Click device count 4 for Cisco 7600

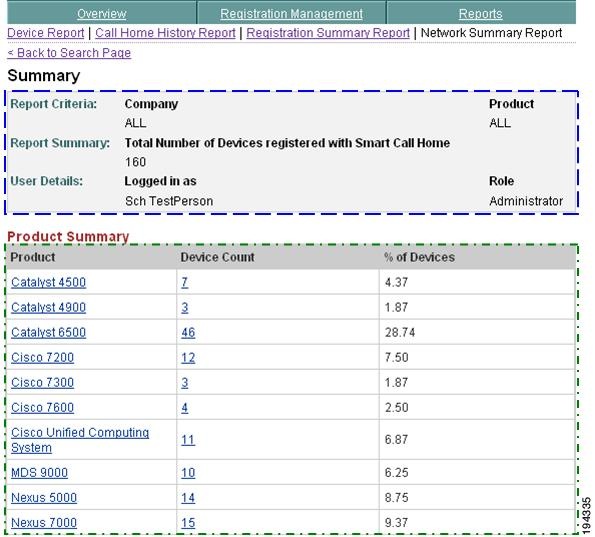(x=184, y=407)
